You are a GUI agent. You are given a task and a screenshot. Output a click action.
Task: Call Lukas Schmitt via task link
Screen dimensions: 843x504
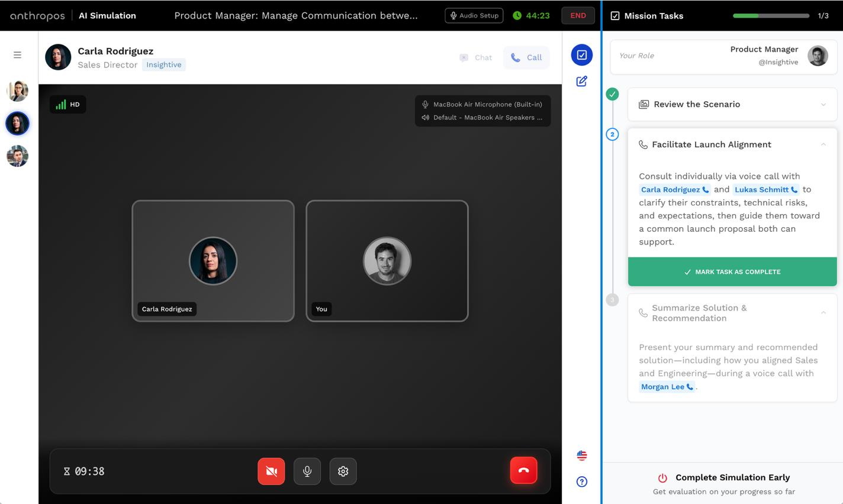coord(766,189)
